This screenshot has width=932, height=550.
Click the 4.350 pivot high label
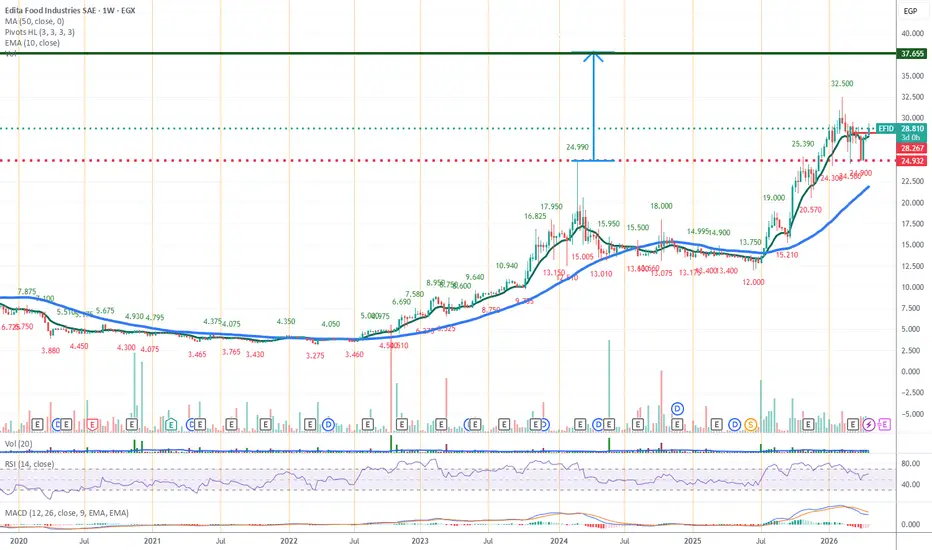(x=286, y=321)
